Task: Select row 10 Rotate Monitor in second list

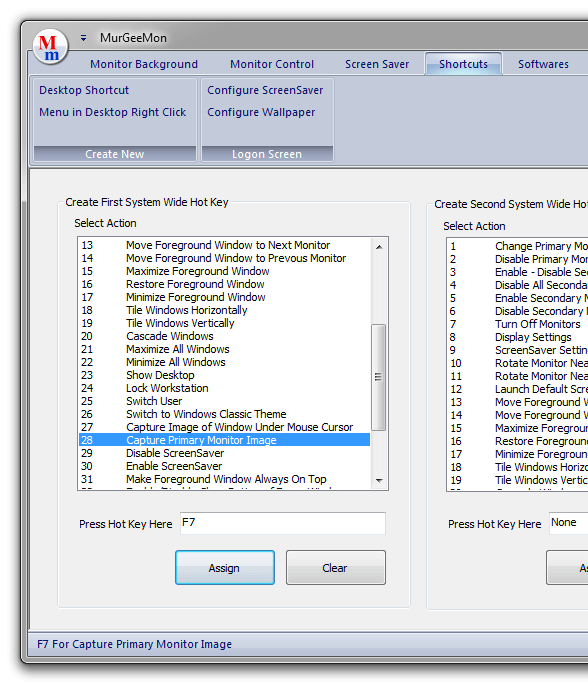Action: click(518, 363)
